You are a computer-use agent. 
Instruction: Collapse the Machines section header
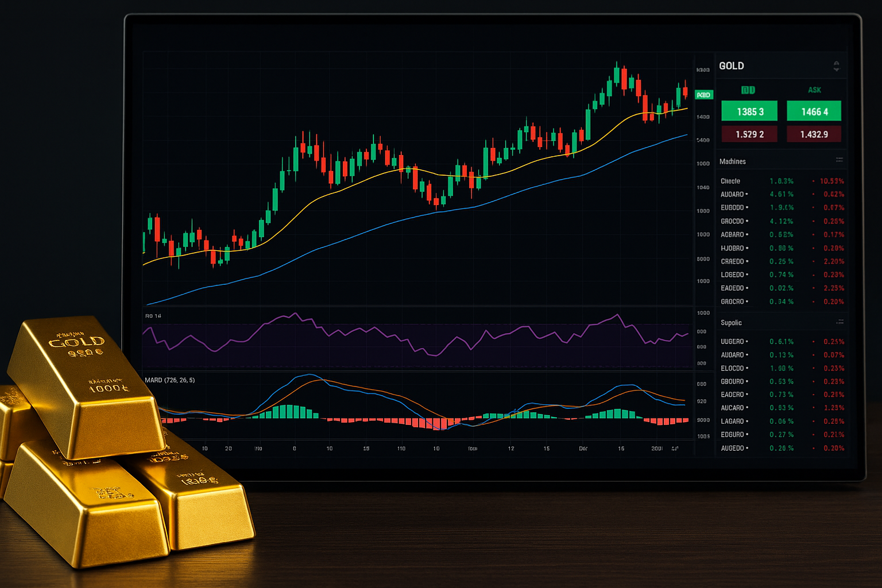[x=733, y=161]
